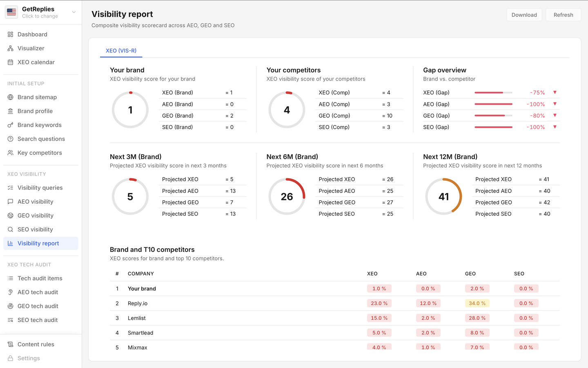The width and height of the screenshot is (588, 368).
Task: Click the SEO column header
Action: tap(519, 274)
